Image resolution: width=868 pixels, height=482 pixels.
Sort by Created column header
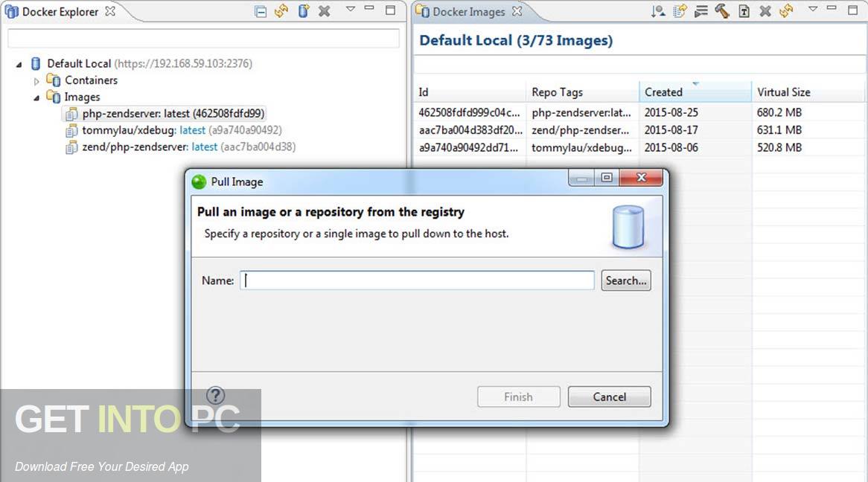[695, 91]
